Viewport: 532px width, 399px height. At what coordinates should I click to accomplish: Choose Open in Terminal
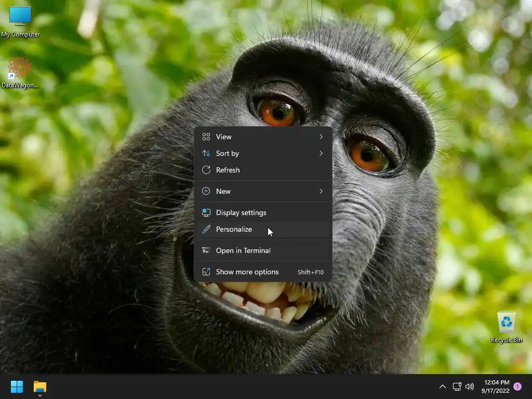point(263,251)
